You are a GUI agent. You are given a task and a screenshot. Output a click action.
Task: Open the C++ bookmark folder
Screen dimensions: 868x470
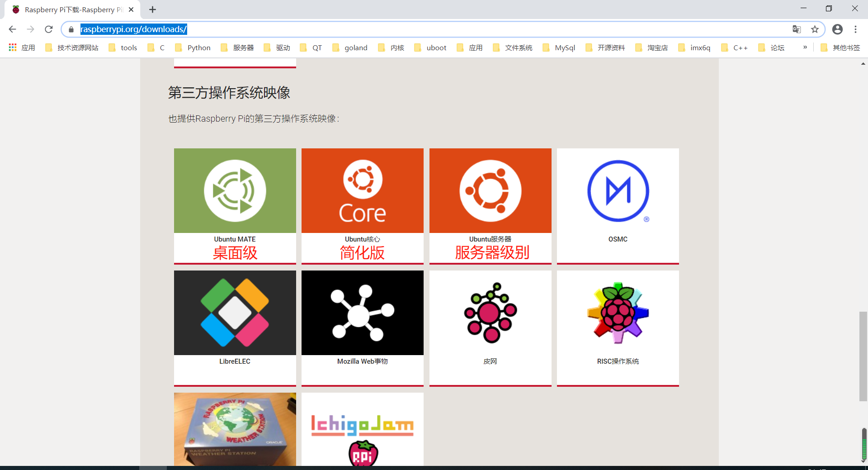tap(735, 47)
